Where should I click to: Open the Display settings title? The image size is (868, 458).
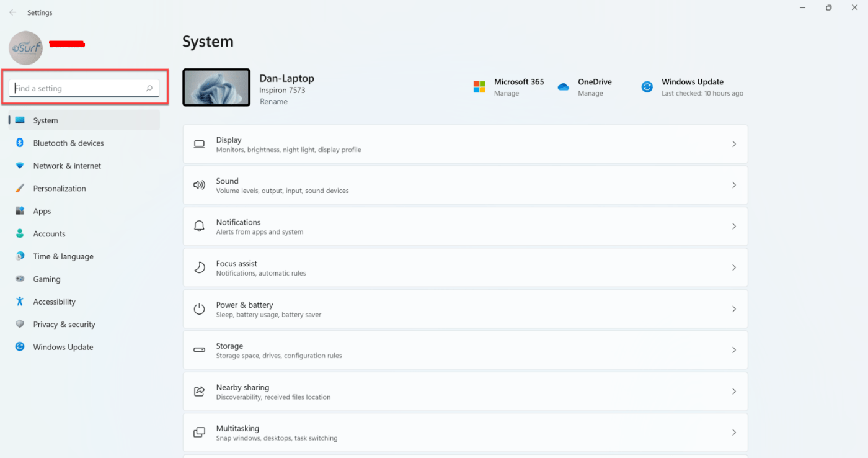click(x=229, y=140)
